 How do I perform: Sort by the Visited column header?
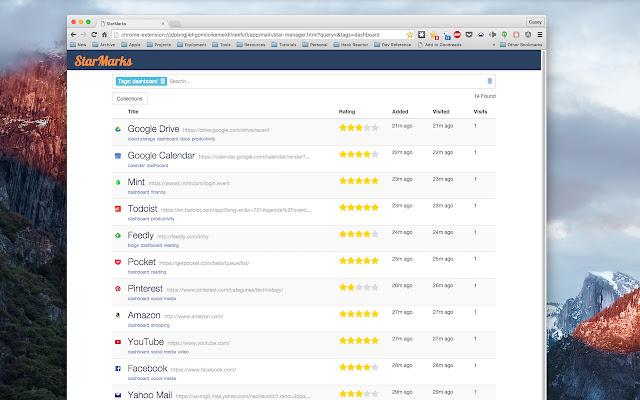441,112
